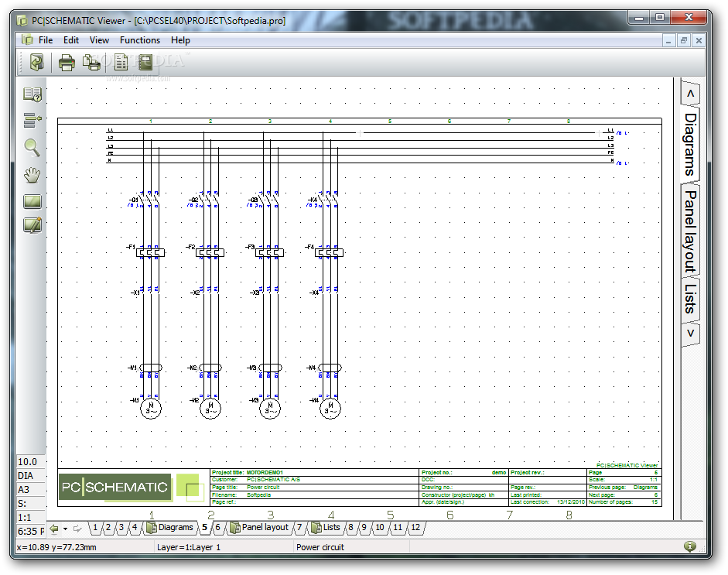
Task: Click the grey forward arrow page navigation
Action: click(77, 529)
